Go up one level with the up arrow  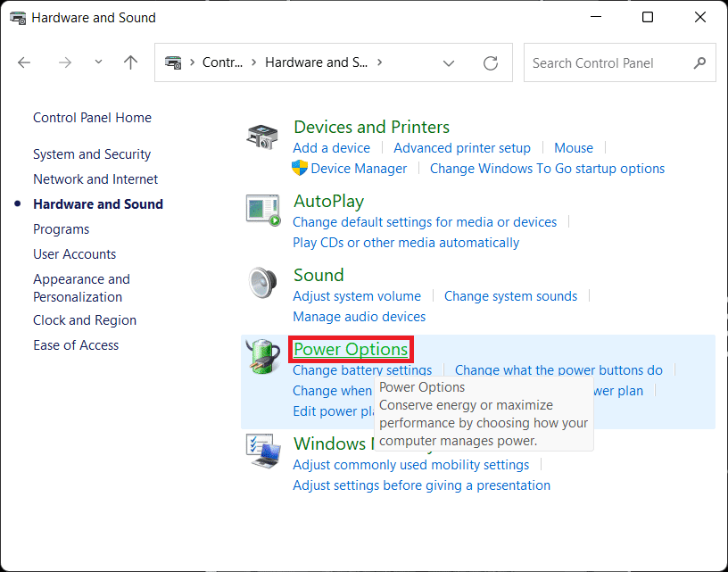pos(131,62)
